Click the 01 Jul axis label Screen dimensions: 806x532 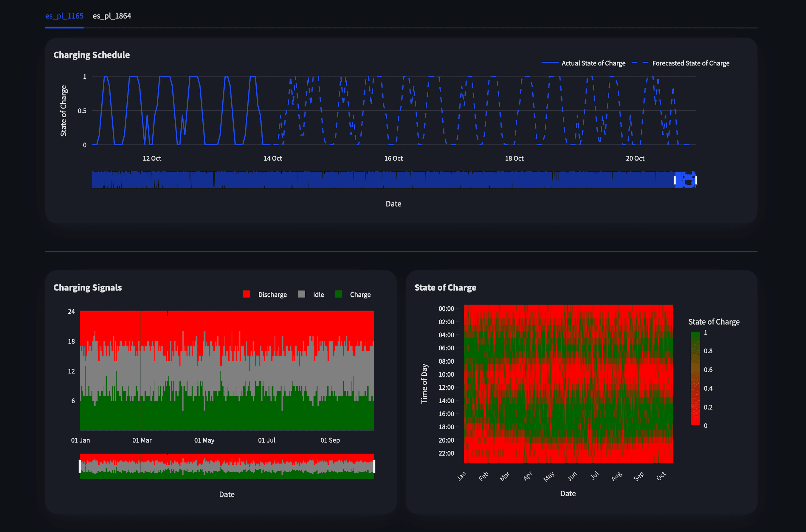266,440
